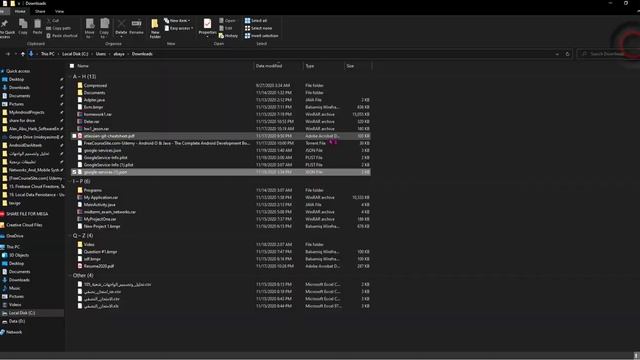Open Data (D:) drive in sidebar
Image resolution: width=640 pixels, height=360 pixels.
tap(17, 321)
